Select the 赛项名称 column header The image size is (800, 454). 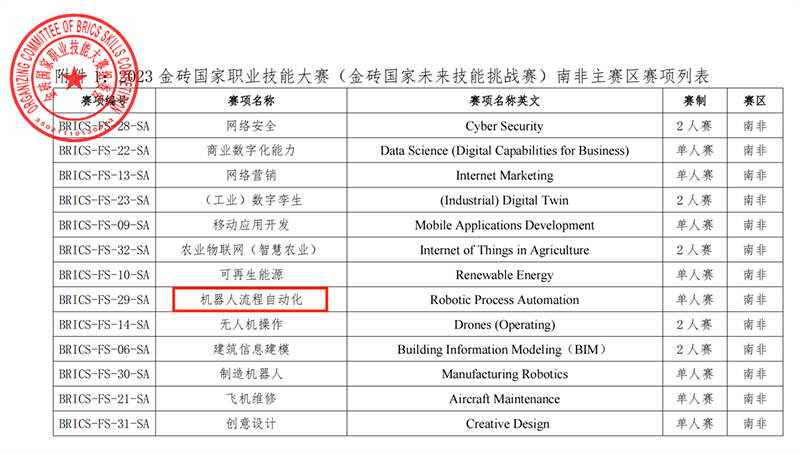[251, 102]
